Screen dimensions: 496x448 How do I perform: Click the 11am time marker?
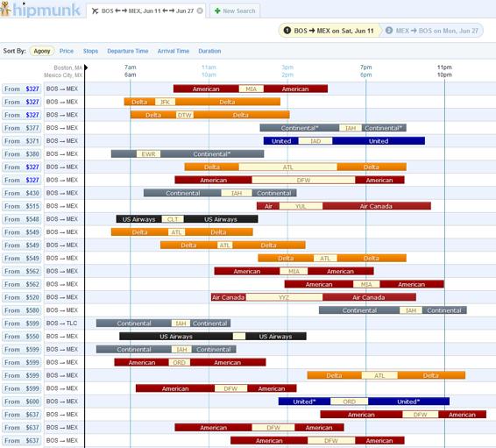click(x=209, y=68)
